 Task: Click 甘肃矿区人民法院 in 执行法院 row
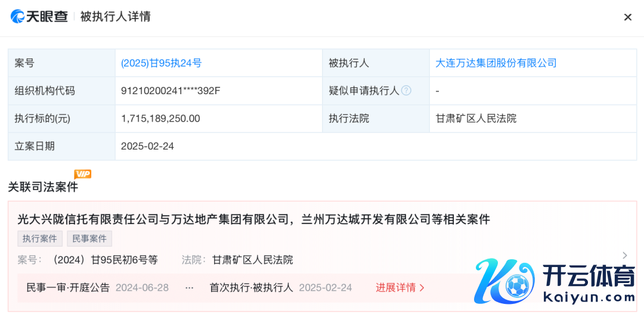coord(476,119)
